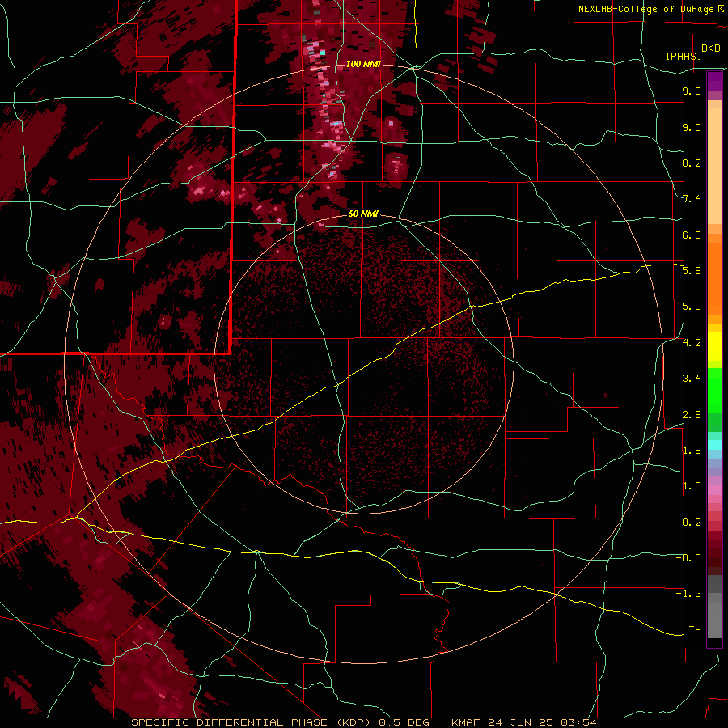
Task: Click the 5.8 value on the color scale
Action: (692, 271)
